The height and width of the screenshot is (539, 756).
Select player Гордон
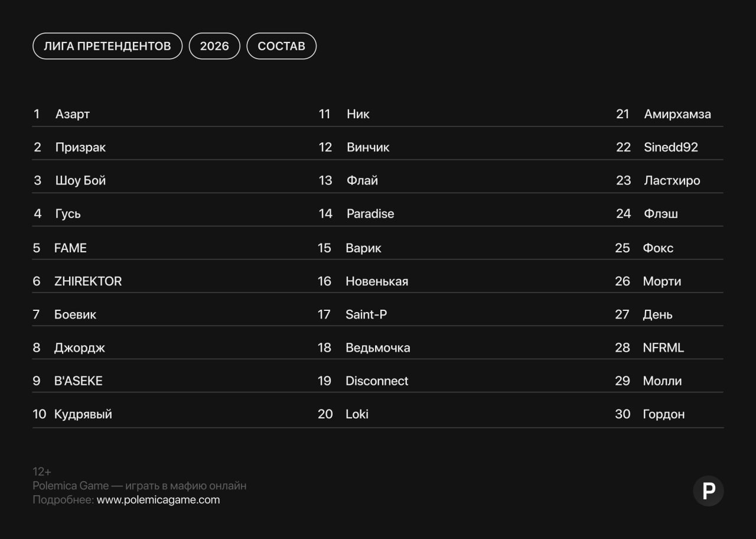pyautogui.click(x=664, y=414)
